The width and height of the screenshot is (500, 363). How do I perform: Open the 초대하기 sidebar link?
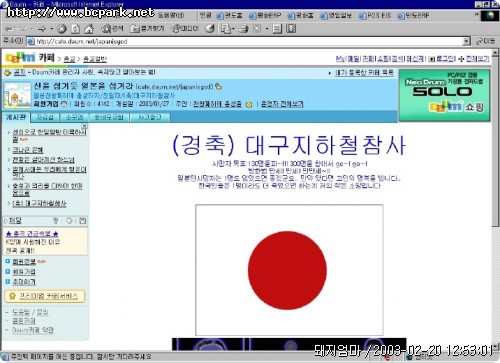24,282
